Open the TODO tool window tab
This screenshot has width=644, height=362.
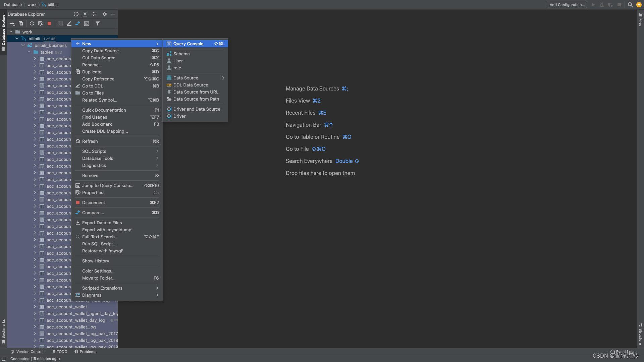point(59,352)
